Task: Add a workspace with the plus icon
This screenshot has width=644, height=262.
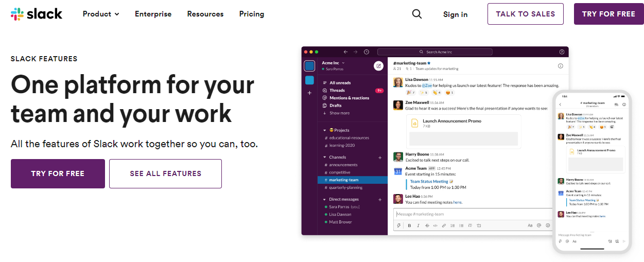Action: tap(309, 93)
